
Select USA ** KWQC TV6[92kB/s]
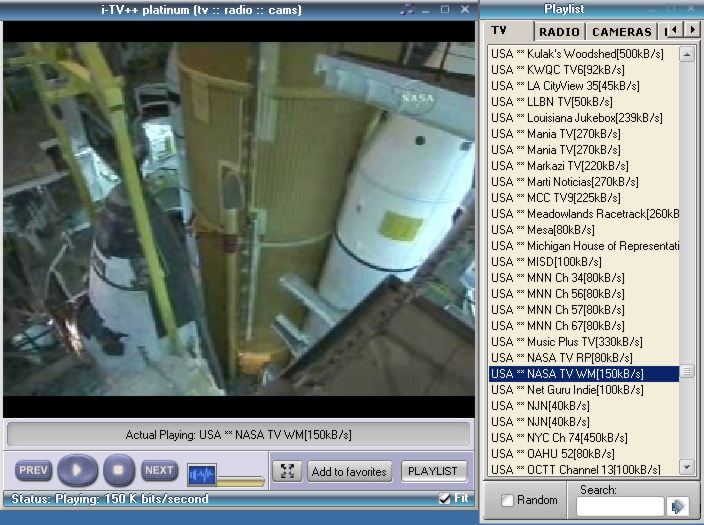(x=584, y=70)
